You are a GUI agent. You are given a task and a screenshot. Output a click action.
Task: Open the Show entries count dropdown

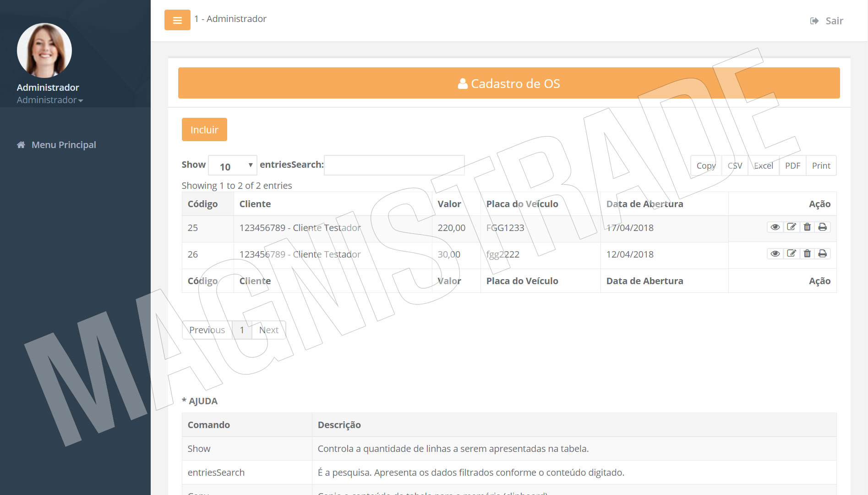[x=233, y=165]
